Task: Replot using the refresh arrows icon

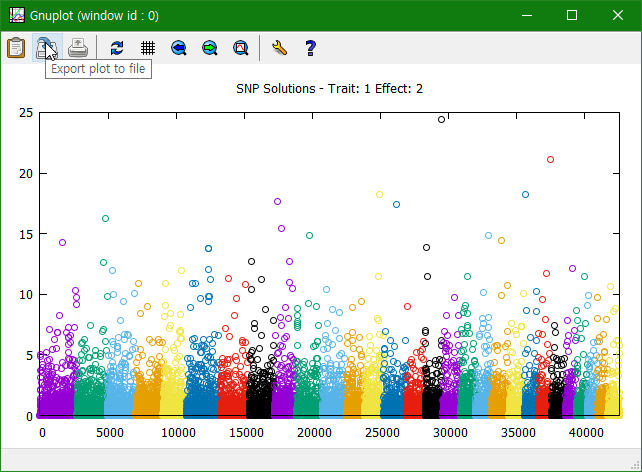Action: [117, 48]
